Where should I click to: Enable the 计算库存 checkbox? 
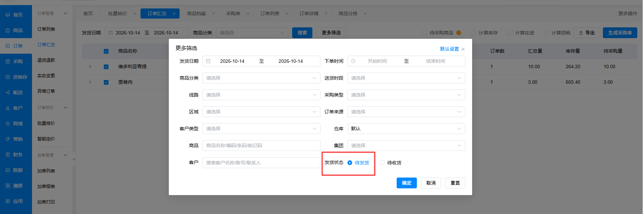474,33
